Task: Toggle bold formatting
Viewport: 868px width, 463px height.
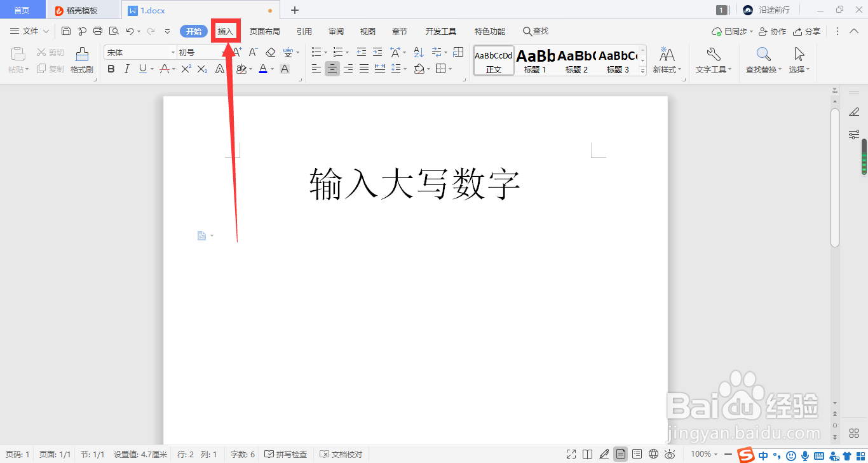Action: point(111,69)
